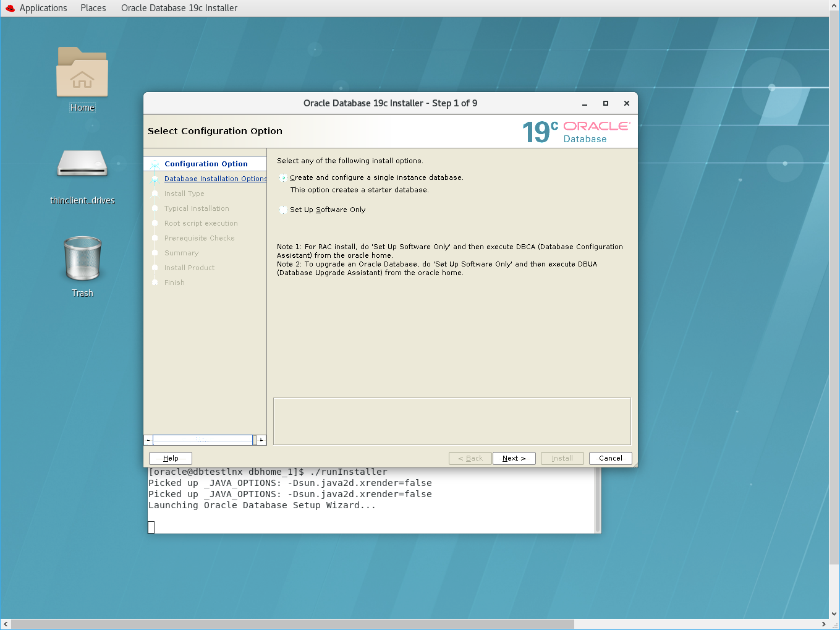Click the 'Select Configuration Option' heading
Viewport: 840px width, 630px height.
[215, 131]
